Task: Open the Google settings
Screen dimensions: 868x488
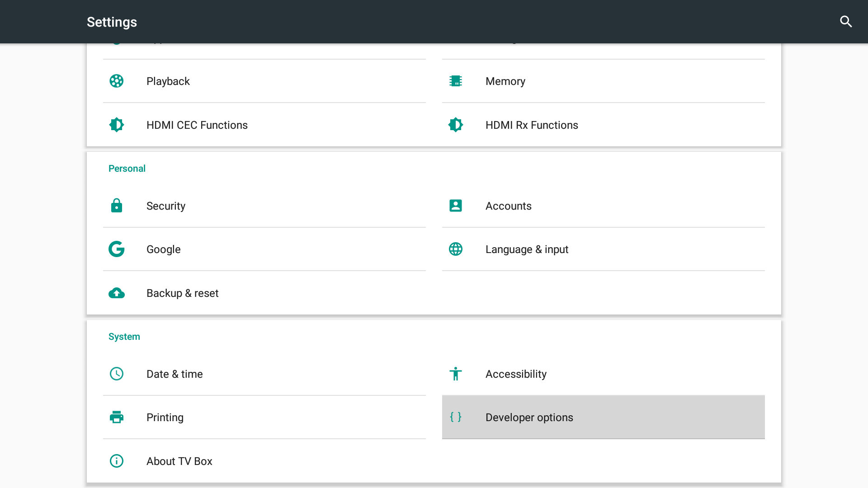Action: point(163,249)
